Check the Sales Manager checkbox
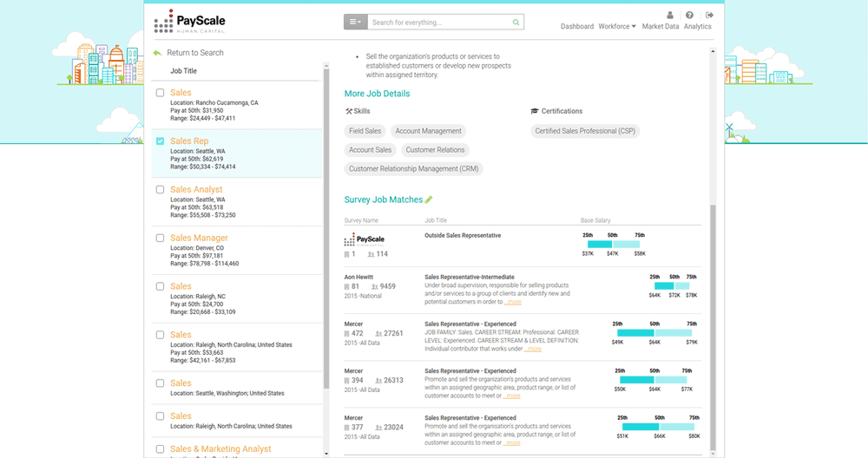The height and width of the screenshot is (458, 868). click(160, 238)
